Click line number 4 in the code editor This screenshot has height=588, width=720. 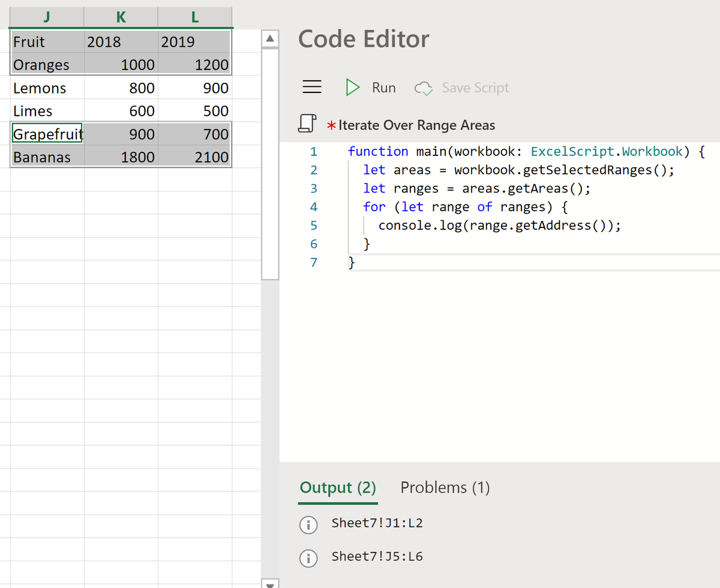click(x=314, y=208)
